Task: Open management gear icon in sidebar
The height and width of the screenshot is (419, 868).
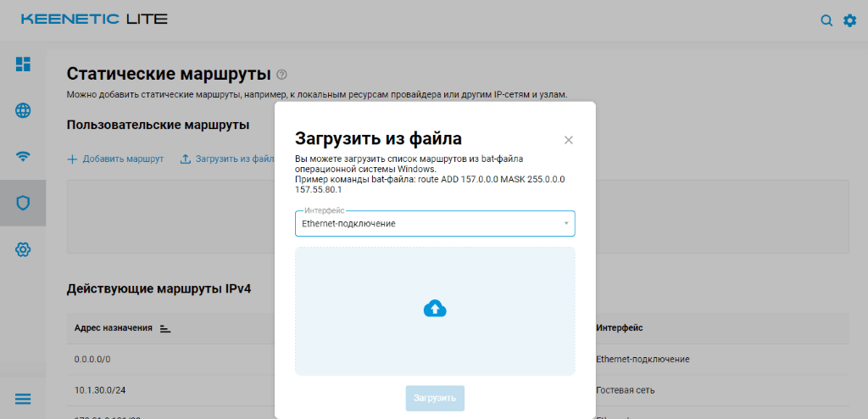Action: 23,249
